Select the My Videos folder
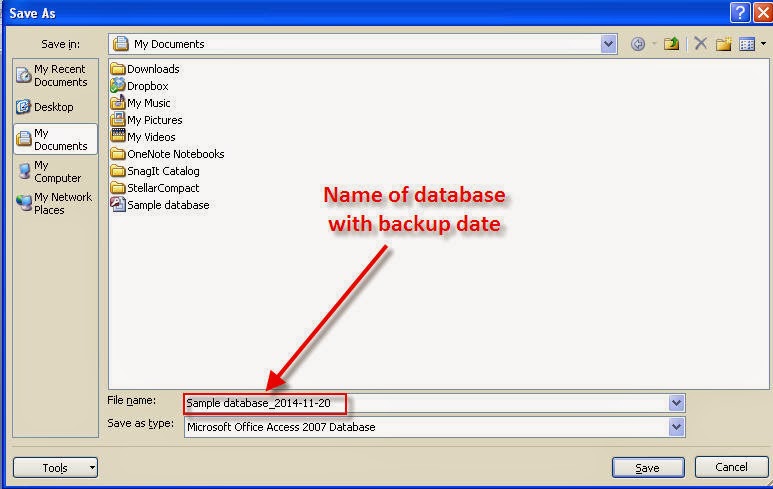The height and width of the screenshot is (489, 773). [x=143, y=137]
